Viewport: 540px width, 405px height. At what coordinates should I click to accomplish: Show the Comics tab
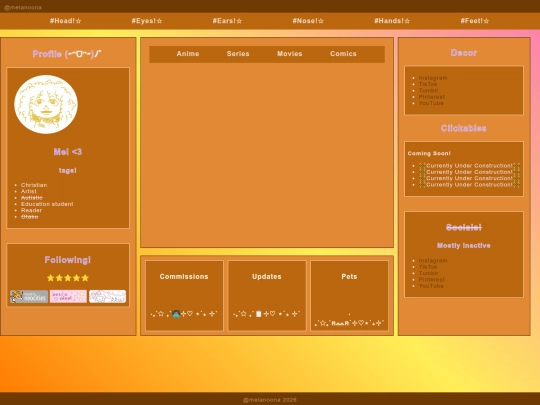pos(343,54)
